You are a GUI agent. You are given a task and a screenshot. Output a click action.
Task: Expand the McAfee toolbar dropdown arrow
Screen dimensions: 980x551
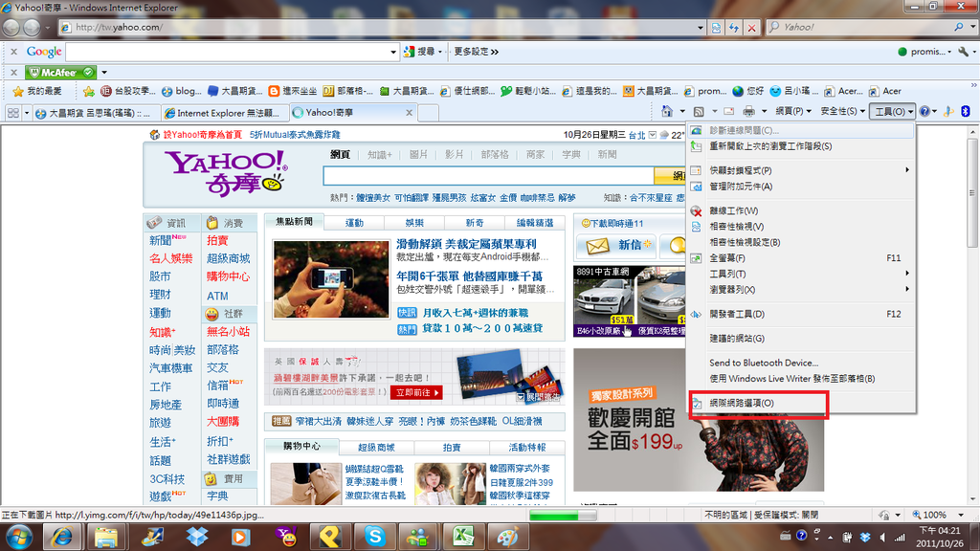tap(104, 73)
